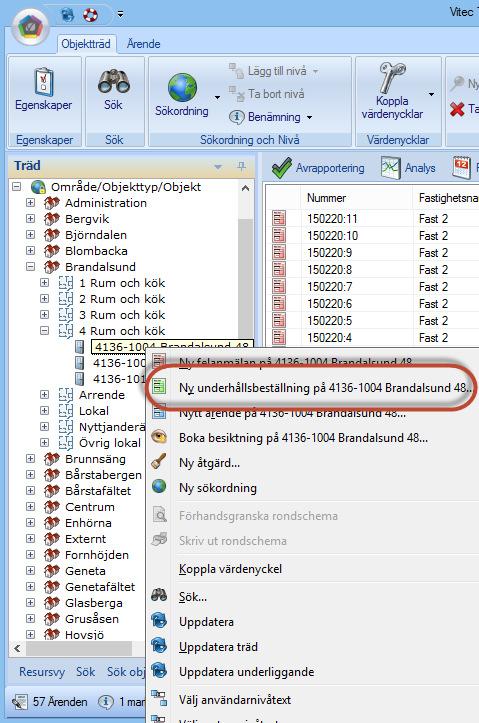Expand the Administration tree node
The image size is (479, 723).
pos(30,203)
